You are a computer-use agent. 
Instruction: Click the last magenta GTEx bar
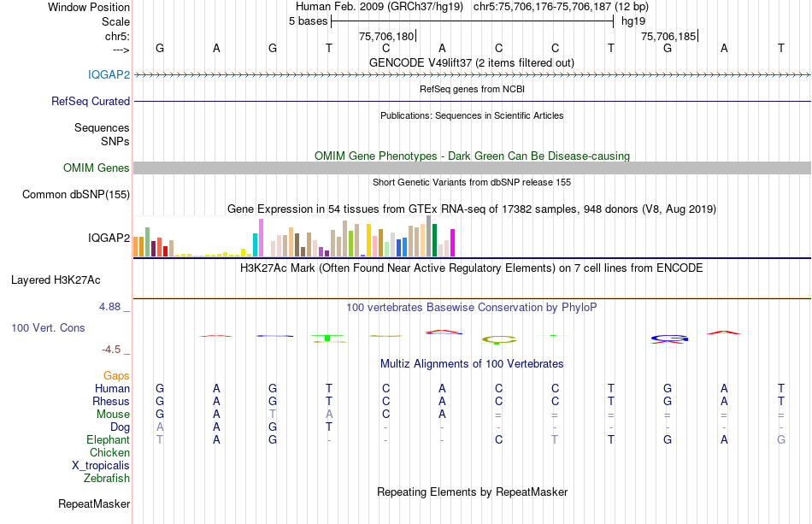pyautogui.click(x=453, y=243)
